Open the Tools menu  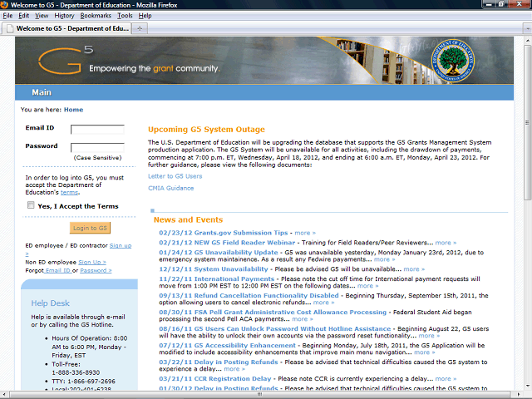coord(125,16)
